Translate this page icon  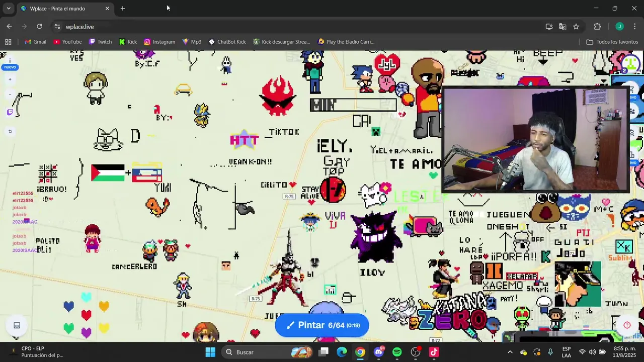click(x=562, y=27)
